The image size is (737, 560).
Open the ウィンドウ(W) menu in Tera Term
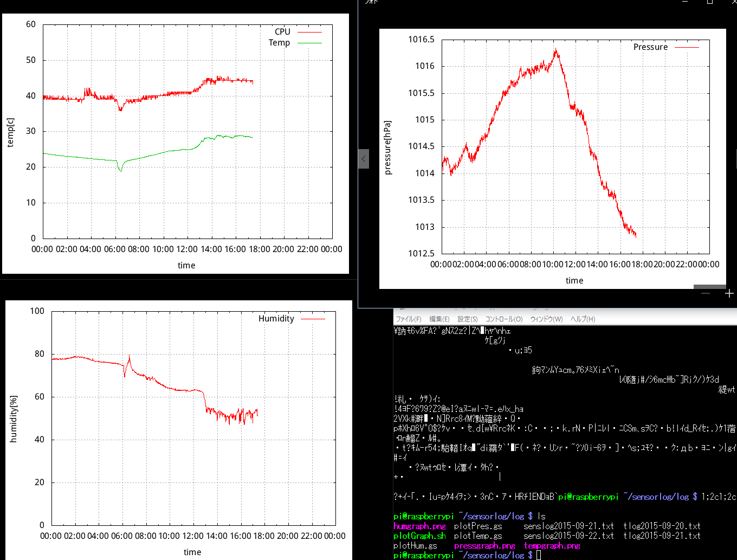pos(546,319)
